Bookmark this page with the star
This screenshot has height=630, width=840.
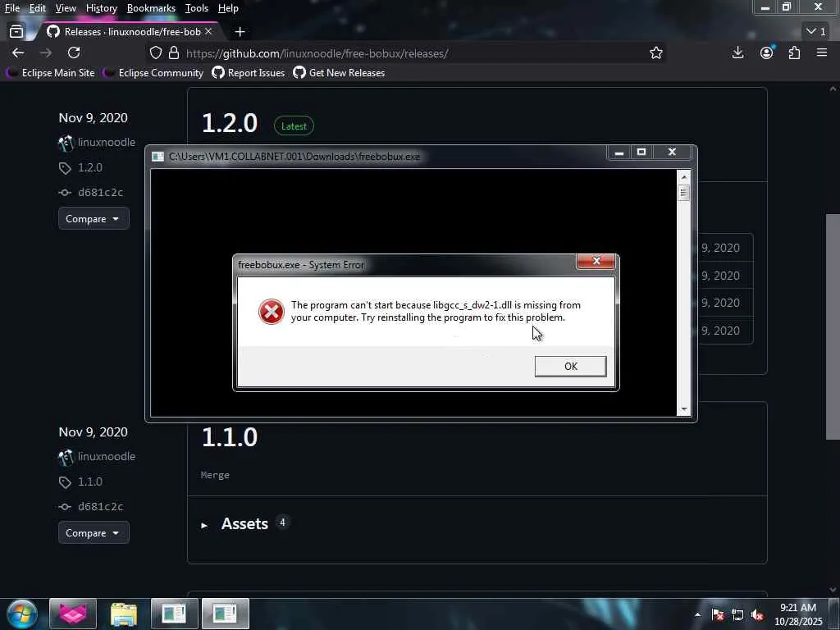pos(656,53)
